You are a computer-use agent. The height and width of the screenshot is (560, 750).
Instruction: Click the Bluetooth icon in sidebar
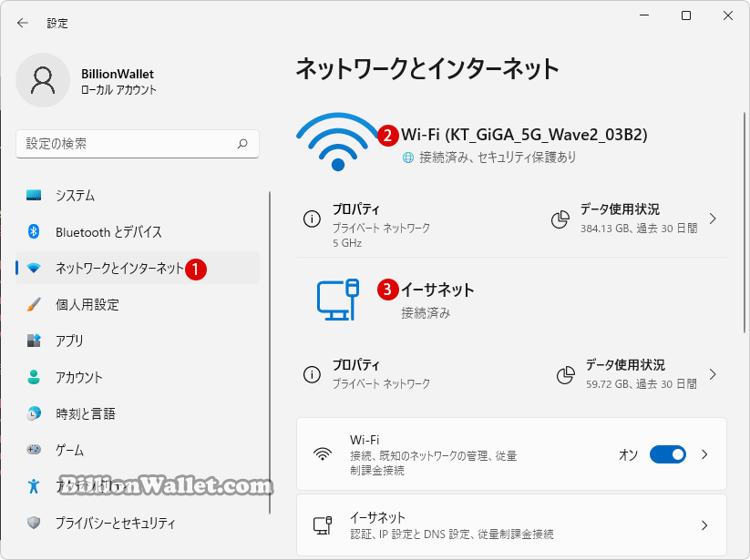[x=34, y=232]
